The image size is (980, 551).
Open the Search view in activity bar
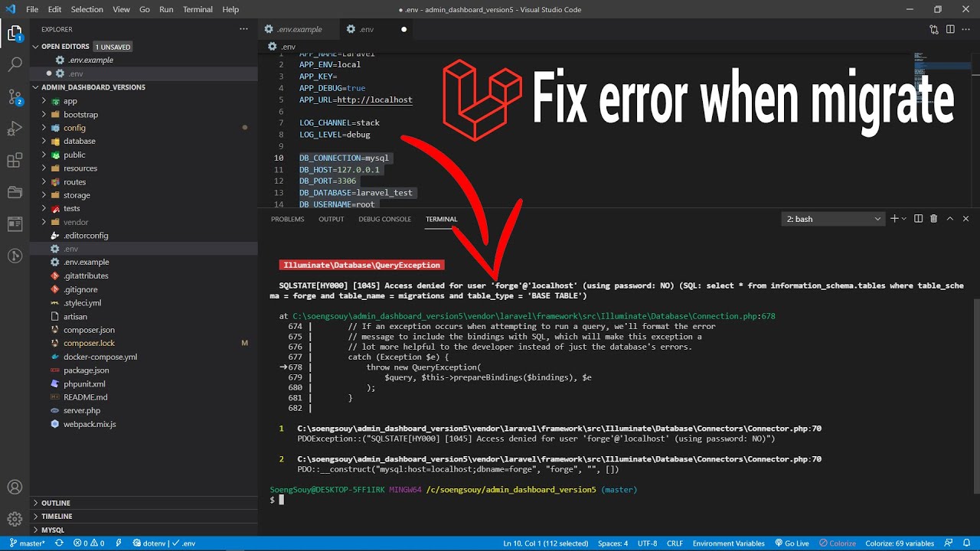coord(15,65)
